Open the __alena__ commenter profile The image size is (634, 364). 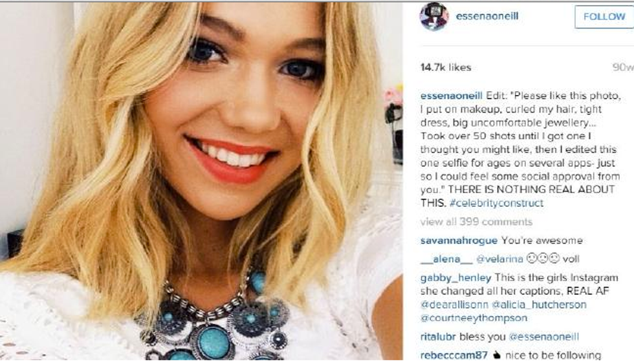(x=446, y=259)
